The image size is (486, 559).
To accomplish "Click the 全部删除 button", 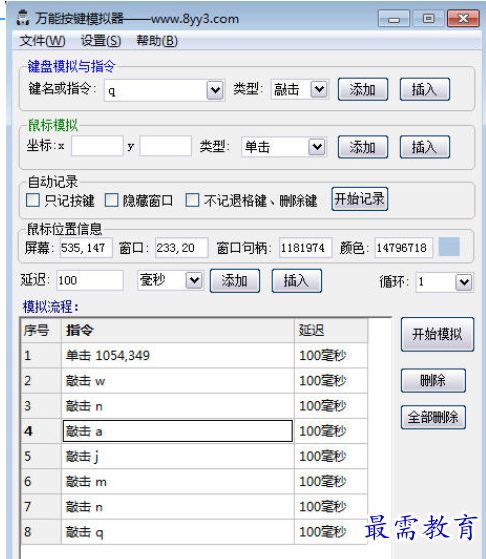I will coord(433,417).
